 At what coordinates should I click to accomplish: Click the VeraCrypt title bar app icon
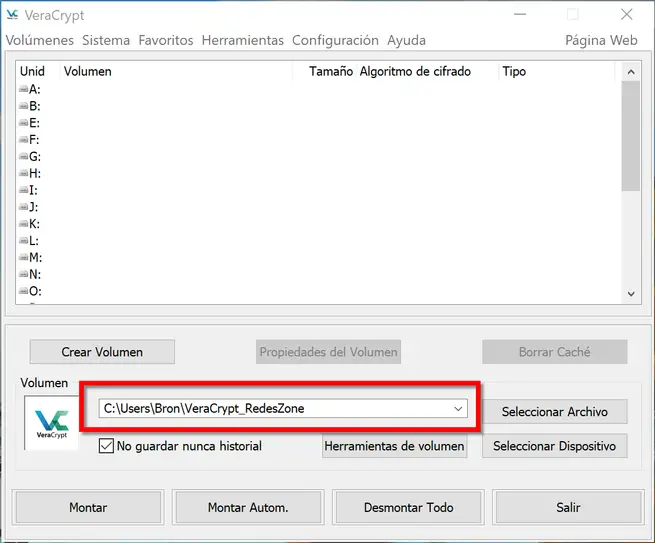point(13,15)
